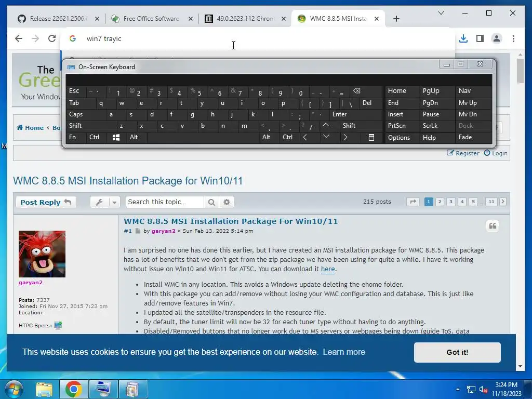Open a new Chrome tab
Viewport: 532px width, 399px height.
(x=396, y=19)
